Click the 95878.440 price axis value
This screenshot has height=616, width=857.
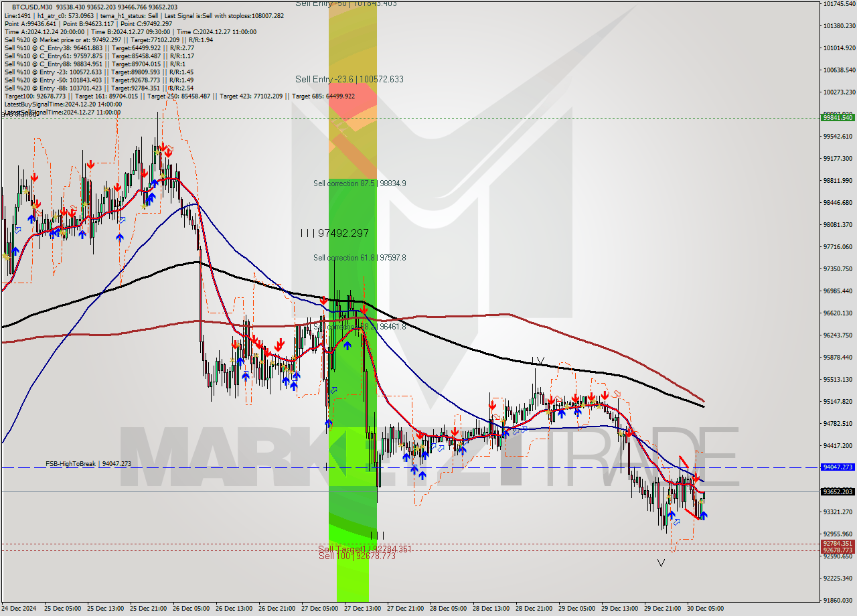[x=838, y=358]
